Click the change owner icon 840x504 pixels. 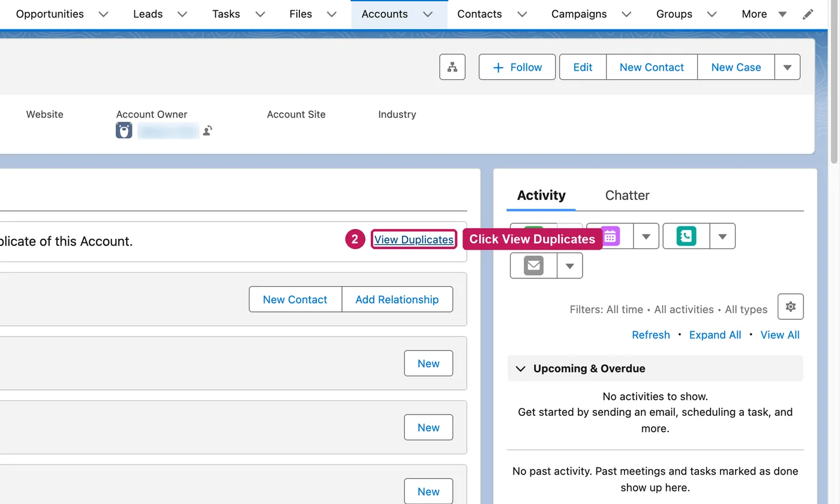tap(208, 130)
